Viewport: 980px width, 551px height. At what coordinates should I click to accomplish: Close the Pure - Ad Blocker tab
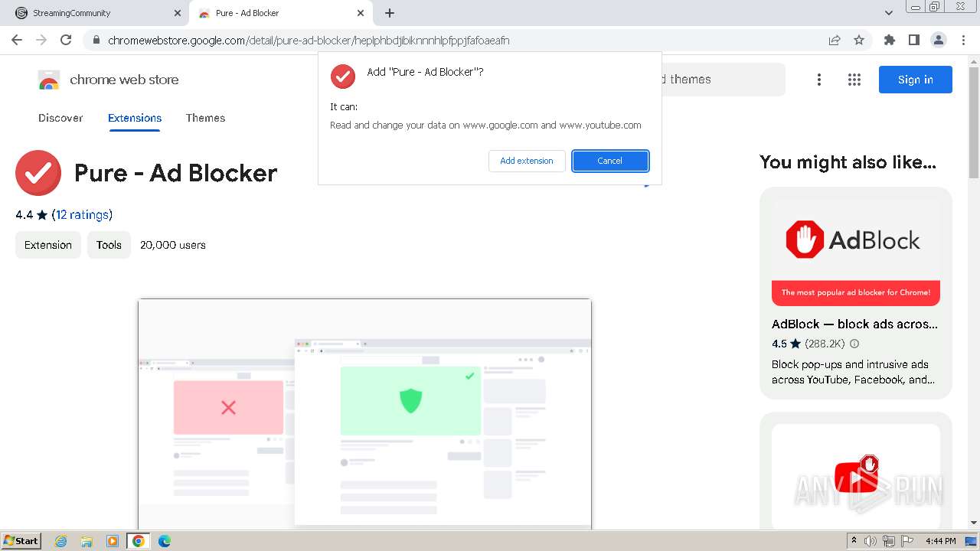(x=361, y=13)
